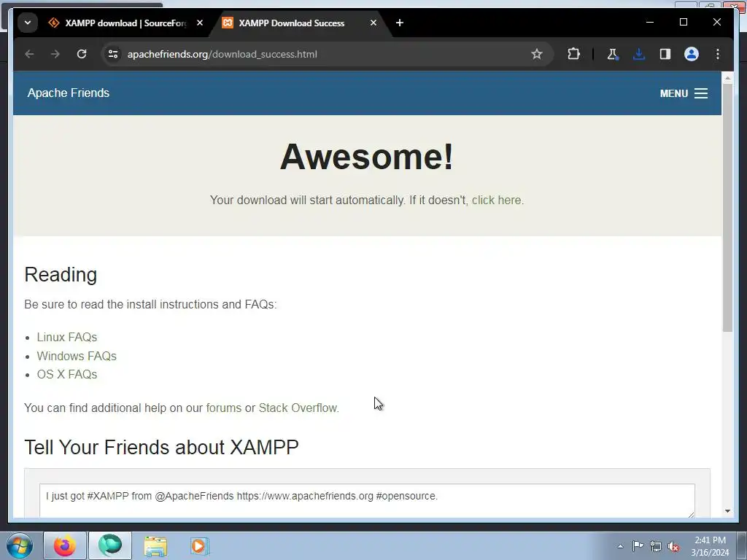
Task: Open the taskbar clock showing 2:41 PM
Action: (x=710, y=546)
